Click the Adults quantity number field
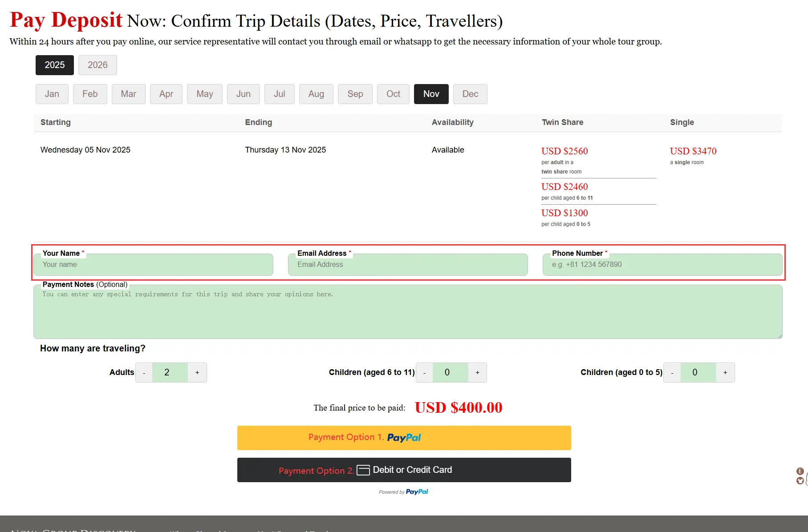The width and height of the screenshot is (808, 532). pyautogui.click(x=170, y=372)
